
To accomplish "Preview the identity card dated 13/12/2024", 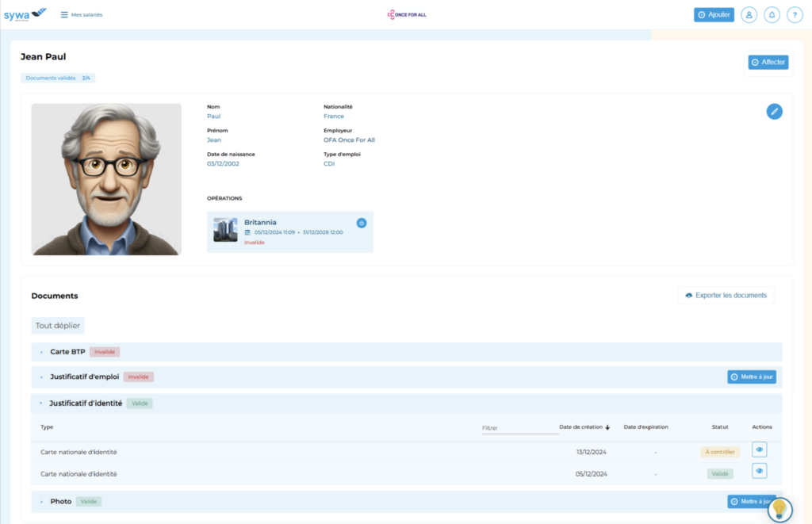I will point(759,449).
